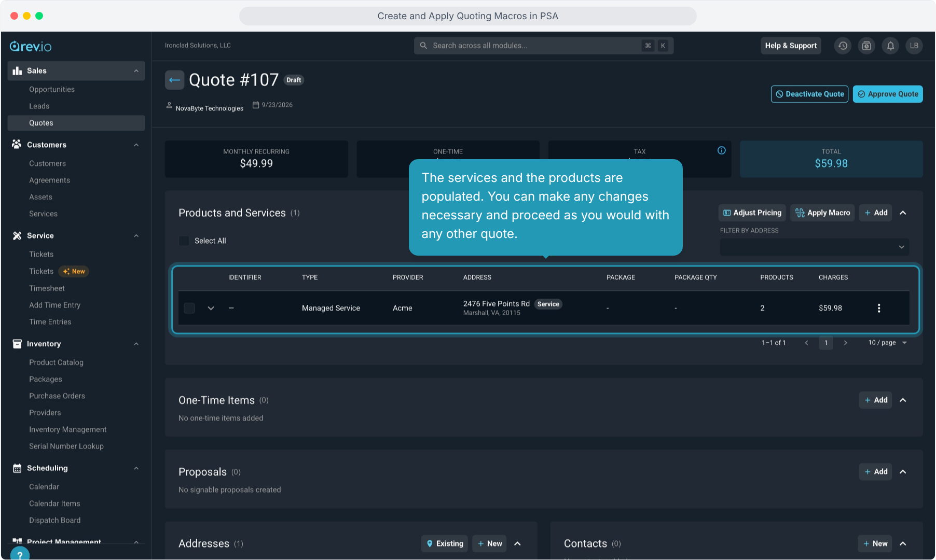Open the history clock icon in header

coord(843,46)
